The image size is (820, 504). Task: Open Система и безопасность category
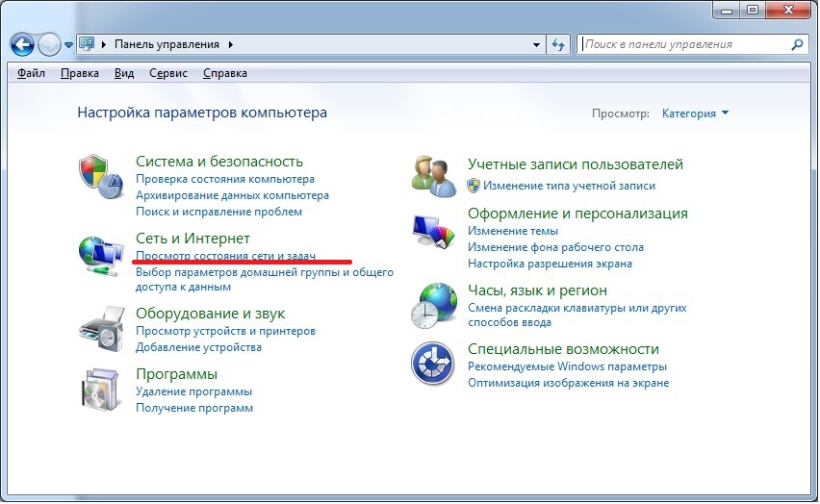coord(219,162)
